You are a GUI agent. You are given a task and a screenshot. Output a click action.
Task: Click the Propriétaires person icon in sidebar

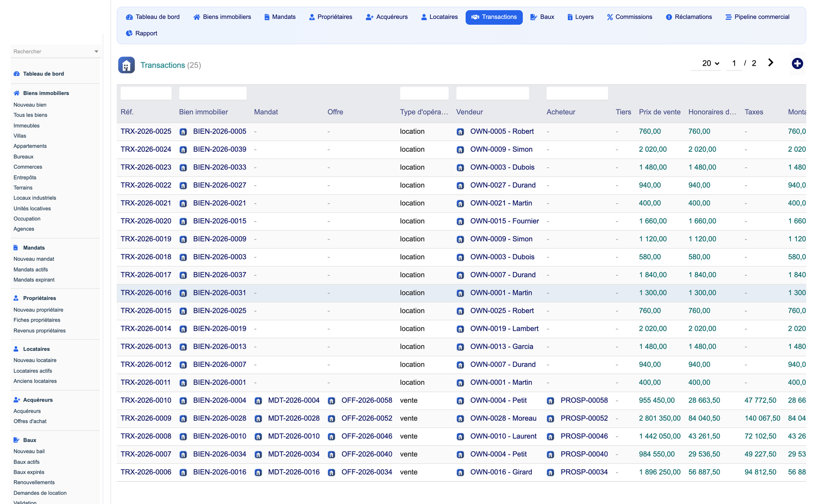tap(16, 298)
